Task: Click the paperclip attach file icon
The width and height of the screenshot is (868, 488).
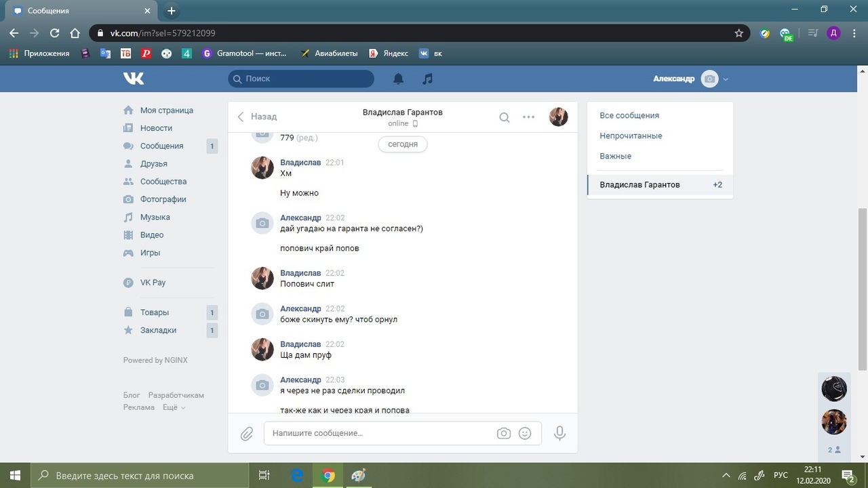Action: click(247, 433)
